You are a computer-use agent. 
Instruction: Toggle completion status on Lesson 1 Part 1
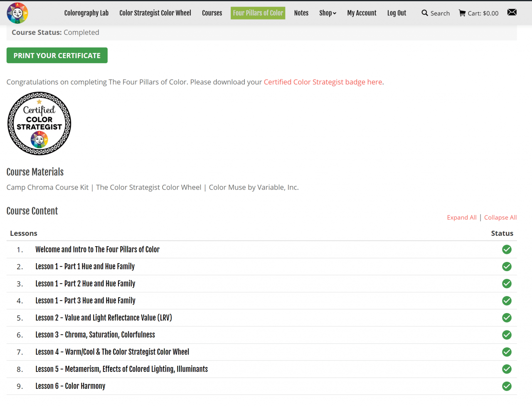tap(507, 267)
